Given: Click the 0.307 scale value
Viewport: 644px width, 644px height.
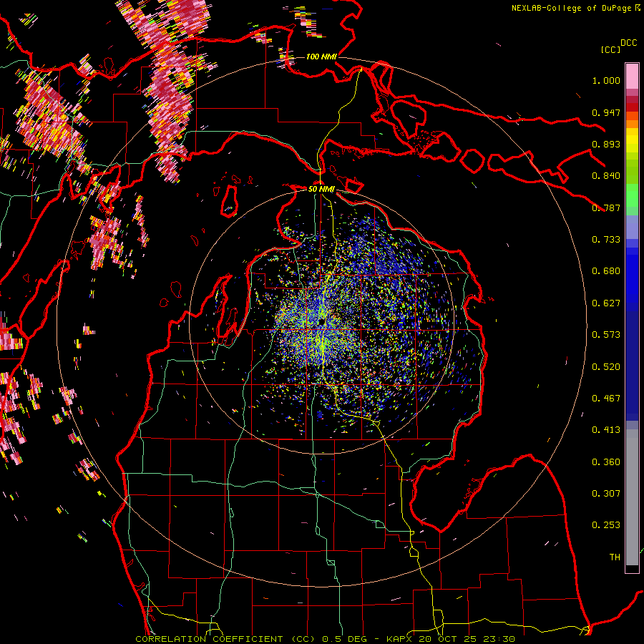Looking at the screenshot, I should click(606, 494).
